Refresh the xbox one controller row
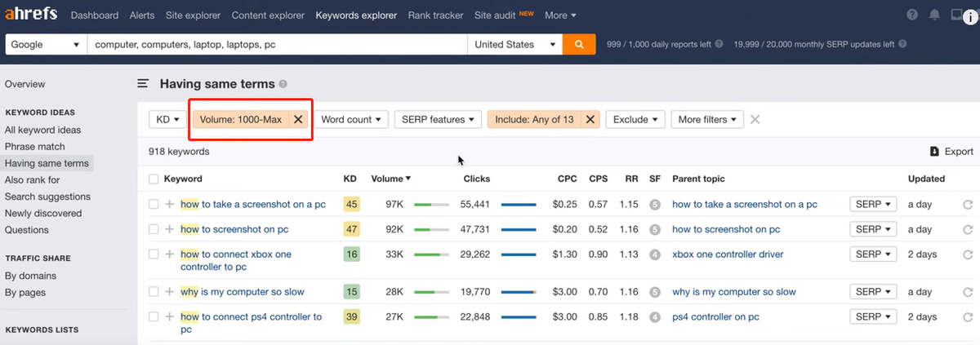This screenshot has width=980, height=345. pyautogui.click(x=968, y=254)
